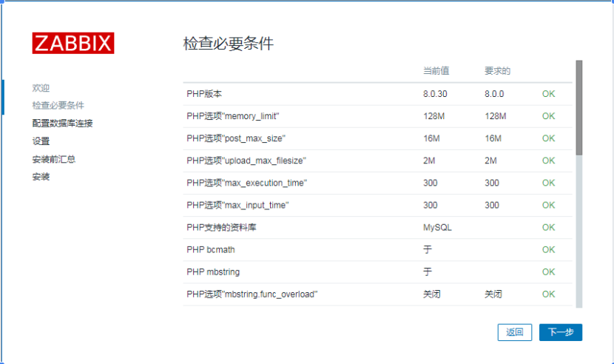This screenshot has height=364, width=614.
Task: Go to the 设置 step in sidebar
Action: [41, 141]
